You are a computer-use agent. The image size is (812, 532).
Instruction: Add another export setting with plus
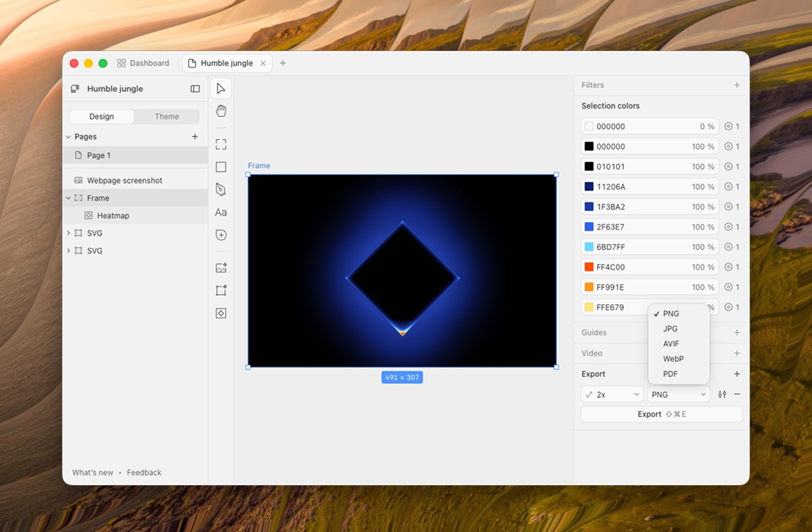point(737,374)
